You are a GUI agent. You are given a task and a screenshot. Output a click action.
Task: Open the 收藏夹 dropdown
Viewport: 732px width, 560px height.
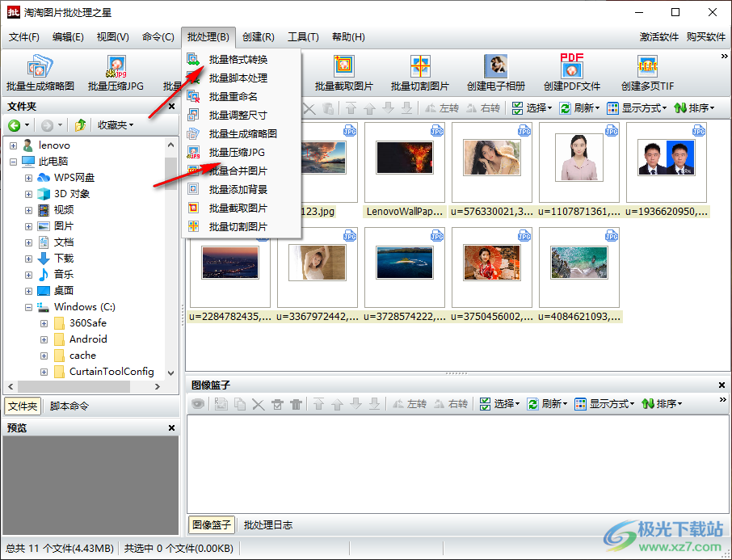pos(116,125)
